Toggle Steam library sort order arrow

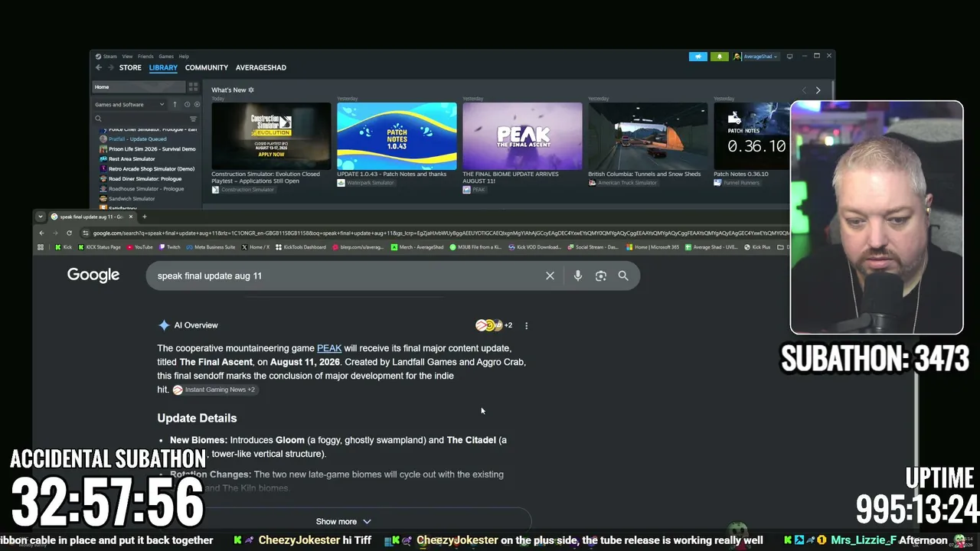(175, 104)
